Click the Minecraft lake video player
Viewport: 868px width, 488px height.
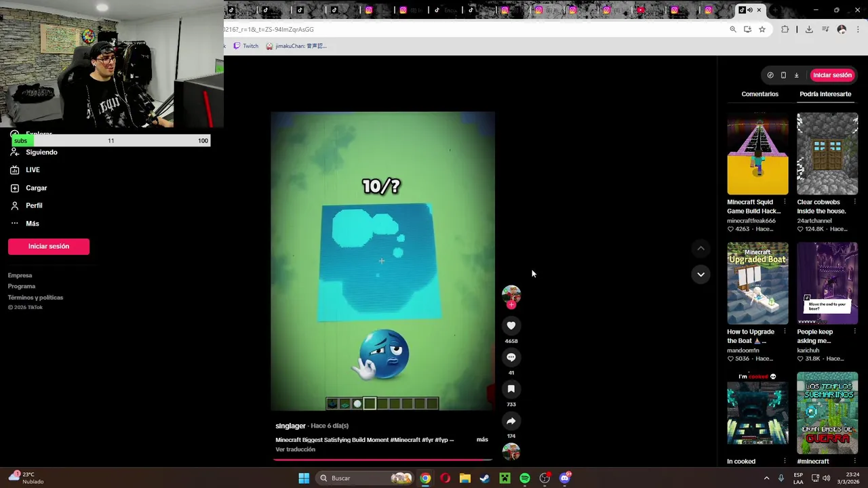point(383,261)
